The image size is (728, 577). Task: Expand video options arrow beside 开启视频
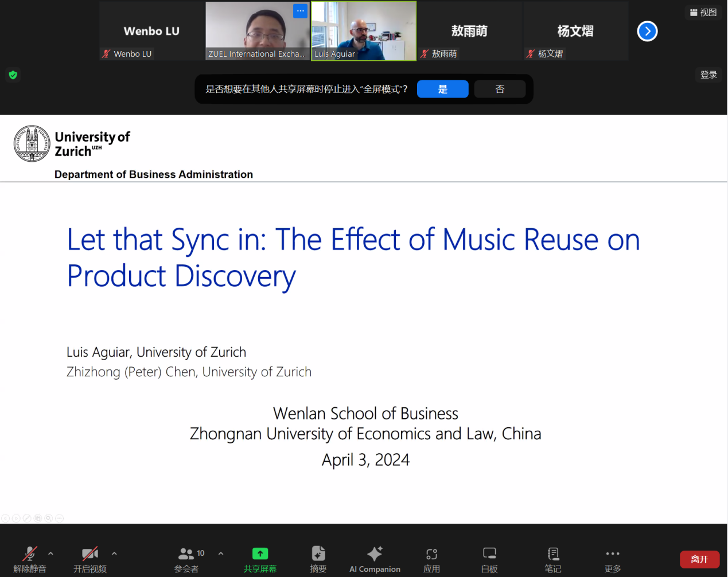pyautogui.click(x=114, y=553)
